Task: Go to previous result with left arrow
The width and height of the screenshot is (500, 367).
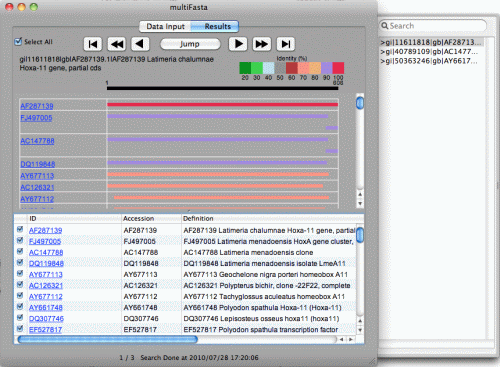Action: pyautogui.click(x=140, y=44)
